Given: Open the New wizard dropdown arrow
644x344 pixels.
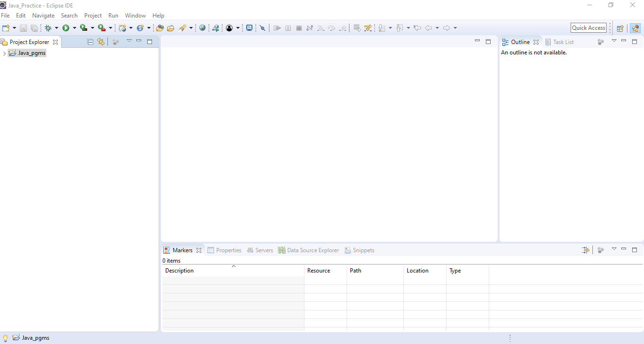Looking at the screenshot, I should coord(14,28).
